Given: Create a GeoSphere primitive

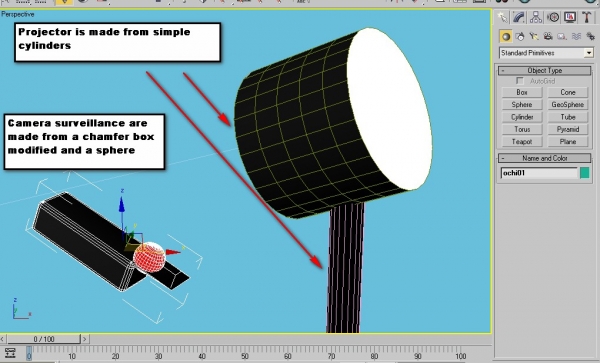Looking at the screenshot, I should point(567,104).
